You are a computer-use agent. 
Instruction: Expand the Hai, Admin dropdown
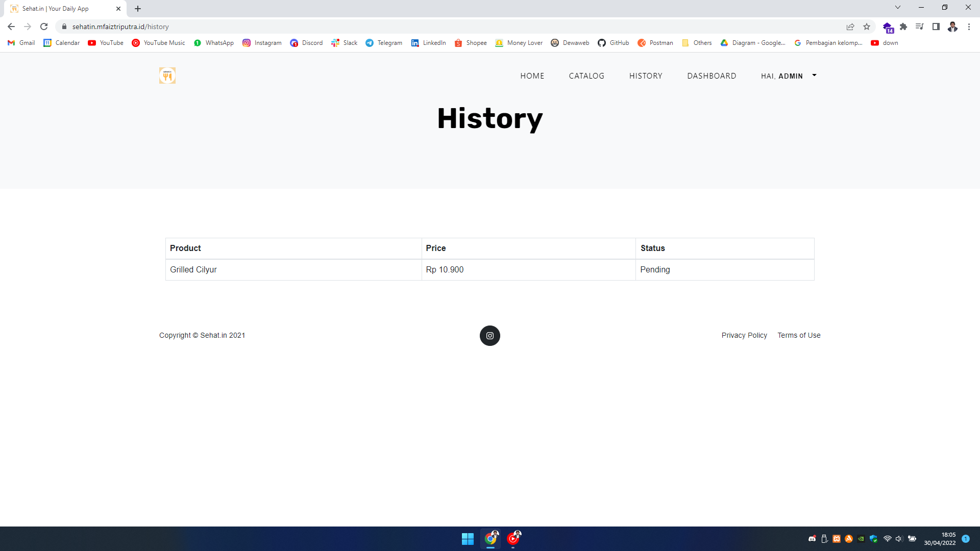click(x=789, y=76)
